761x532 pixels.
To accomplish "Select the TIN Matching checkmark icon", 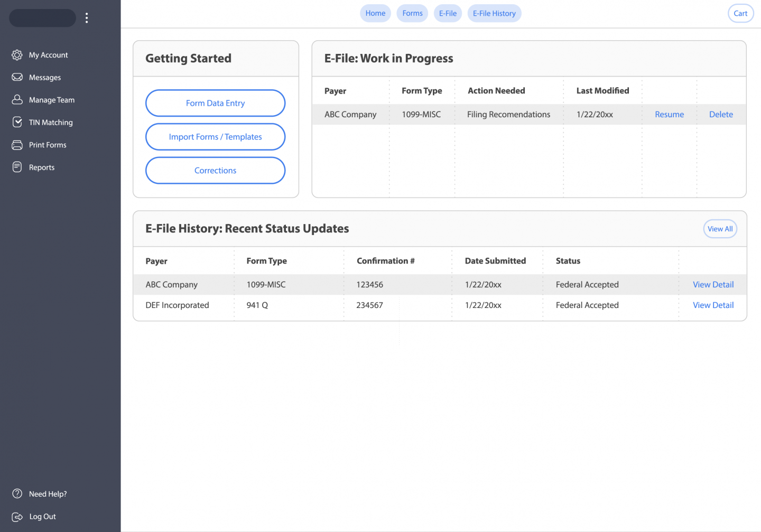I will click(x=17, y=122).
